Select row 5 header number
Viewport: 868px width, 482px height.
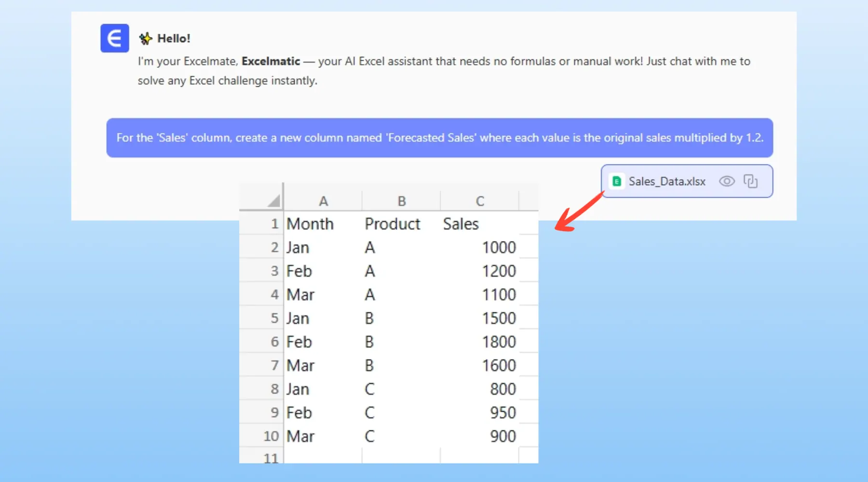[274, 319]
